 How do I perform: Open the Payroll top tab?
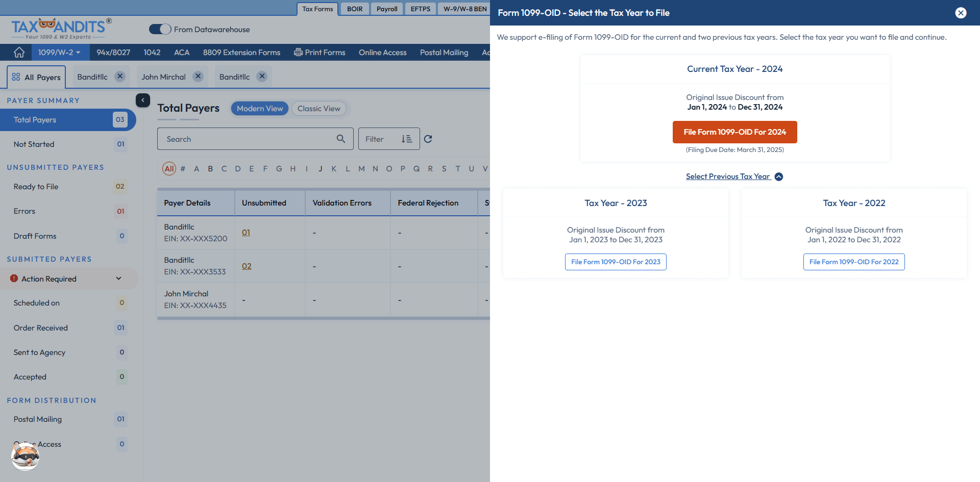[387, 9]
